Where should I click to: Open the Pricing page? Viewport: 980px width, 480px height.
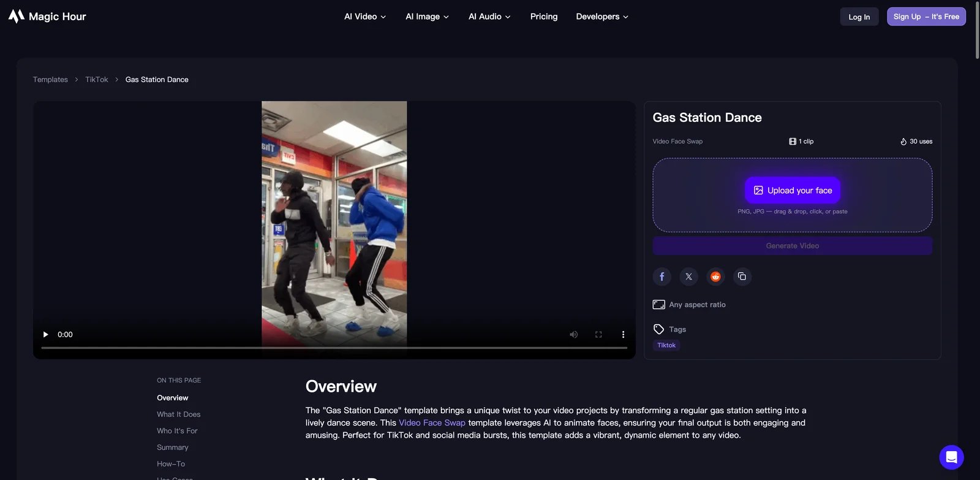[x=544, y=17]
